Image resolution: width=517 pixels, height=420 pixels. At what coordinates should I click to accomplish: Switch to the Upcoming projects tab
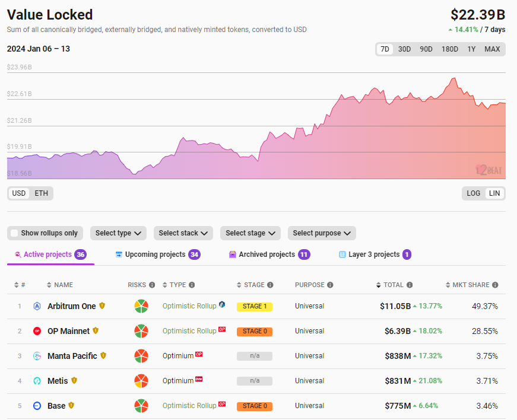click(x=157, y=254)
